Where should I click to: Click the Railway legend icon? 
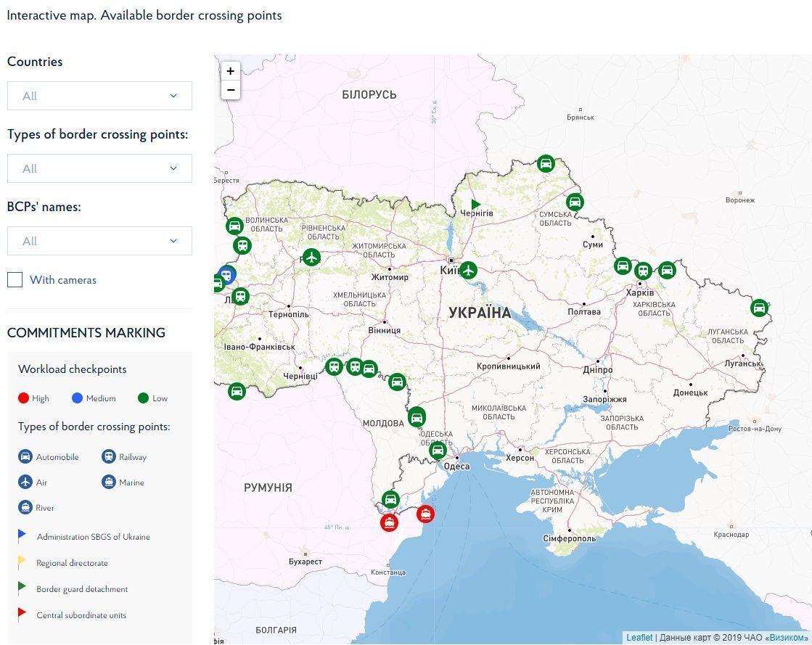[x=108, y=456]
